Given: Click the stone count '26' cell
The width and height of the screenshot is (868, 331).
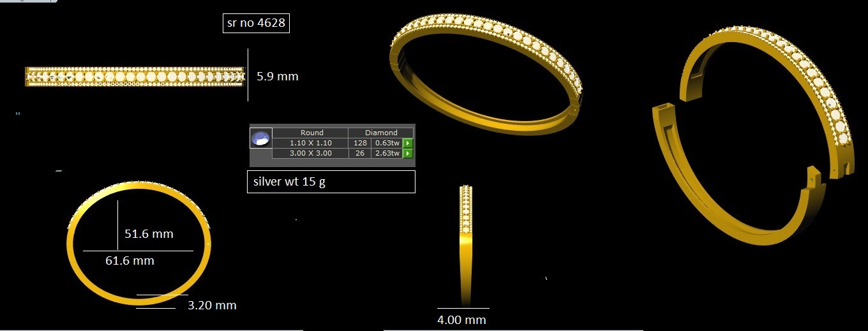Looking at the screenshot, I should pyautogui.click(x=360, y=153).
